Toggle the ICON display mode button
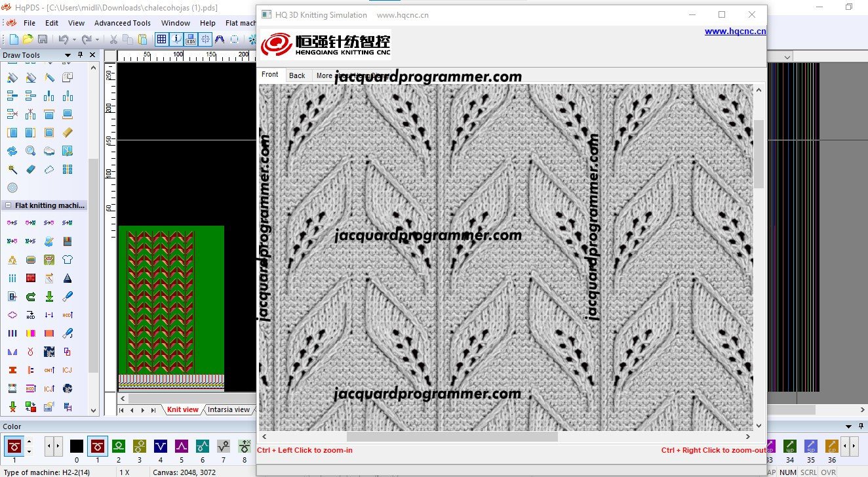868x477 pixels. pos(191,40)
